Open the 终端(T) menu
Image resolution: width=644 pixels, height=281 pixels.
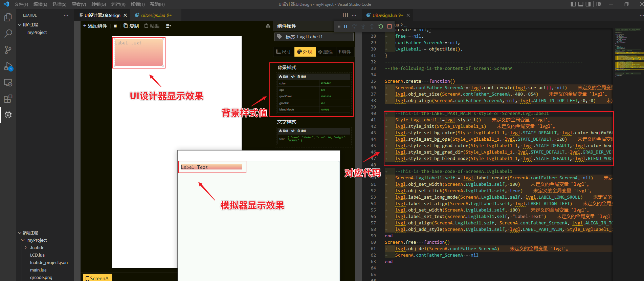[137, 4]
